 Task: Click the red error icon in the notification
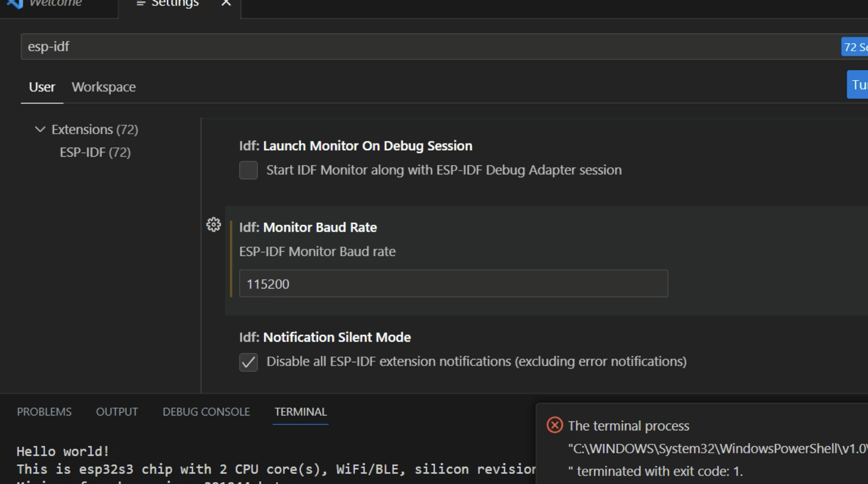click(x=554, y=425)
